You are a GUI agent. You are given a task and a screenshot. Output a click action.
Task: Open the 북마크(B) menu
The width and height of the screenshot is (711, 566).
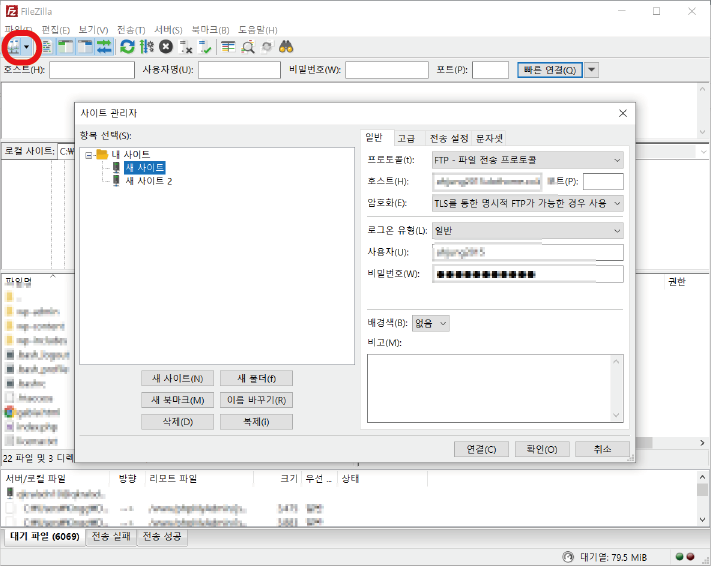pyautogui.click(x=210, y=30)
